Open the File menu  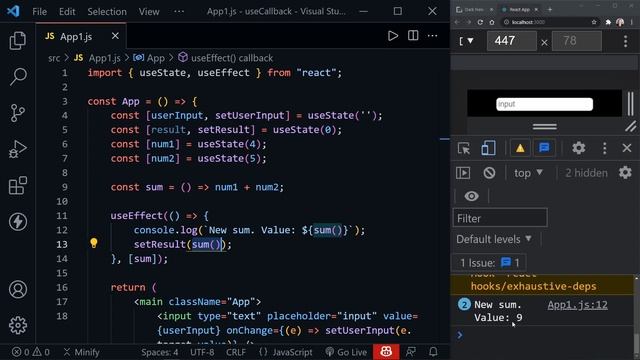click(x=40, y=11)
